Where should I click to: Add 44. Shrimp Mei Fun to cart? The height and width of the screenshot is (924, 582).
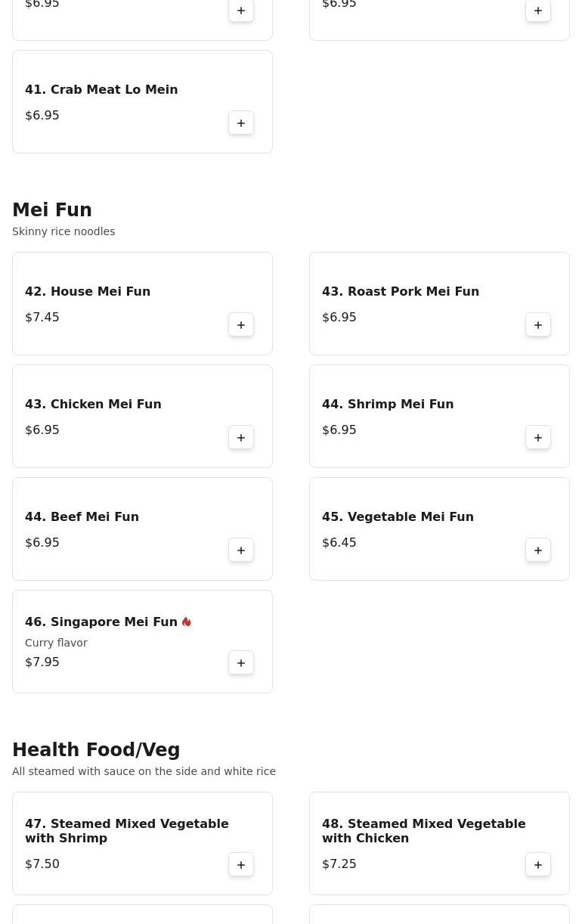(538, 438)
